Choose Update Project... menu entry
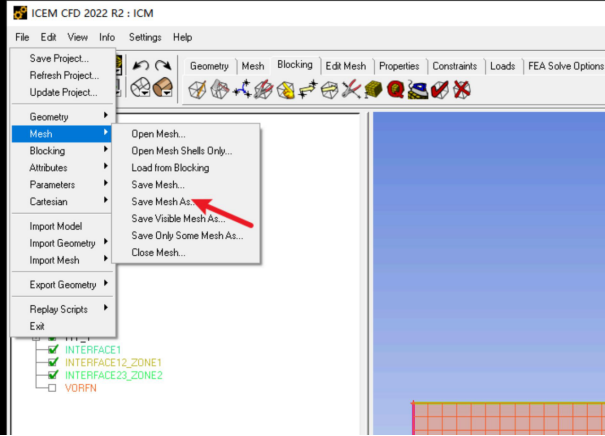 pyautogui.click(x=63, y=92)
